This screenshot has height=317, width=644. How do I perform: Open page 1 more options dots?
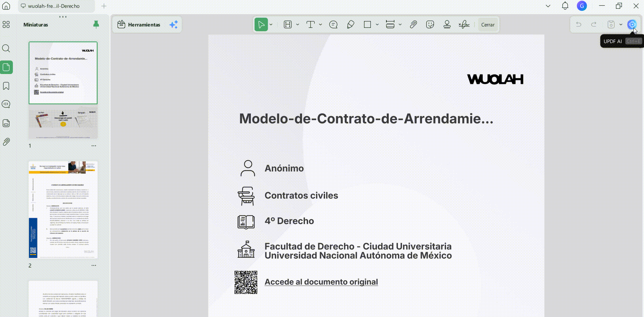[94, 146]
